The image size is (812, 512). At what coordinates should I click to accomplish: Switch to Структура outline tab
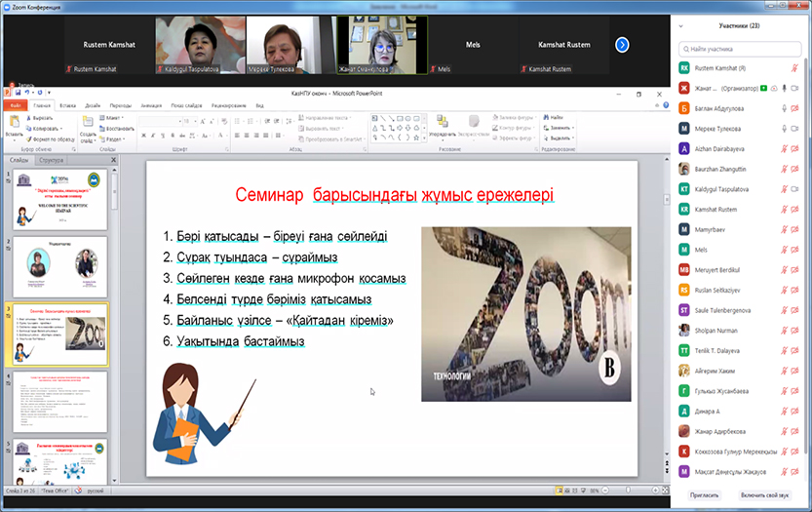click(x=53, y=159)
